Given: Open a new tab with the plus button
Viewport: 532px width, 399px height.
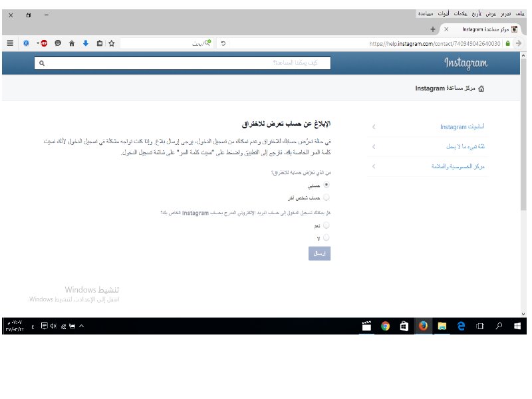Looking at the screenshot, I should [x=433, y=29].
